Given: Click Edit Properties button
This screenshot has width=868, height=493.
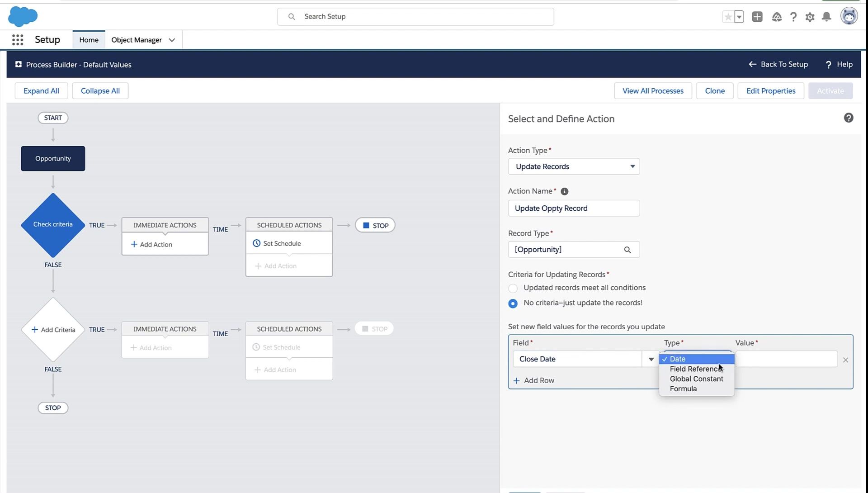Looking at the screenshot, I should [771, 90].
